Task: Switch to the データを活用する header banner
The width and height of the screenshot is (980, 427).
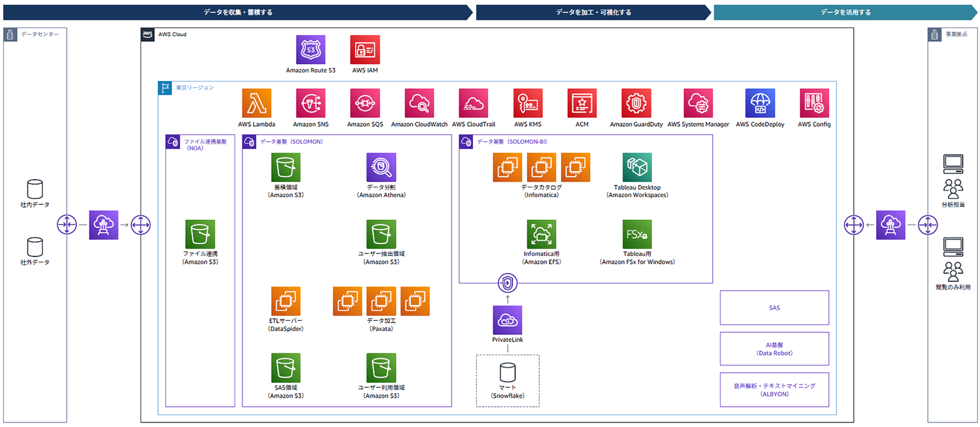Action: coord(845,12)
